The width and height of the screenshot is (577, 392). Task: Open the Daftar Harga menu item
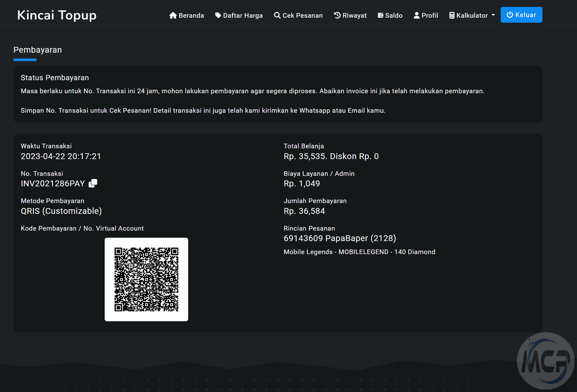click(243, 15)
